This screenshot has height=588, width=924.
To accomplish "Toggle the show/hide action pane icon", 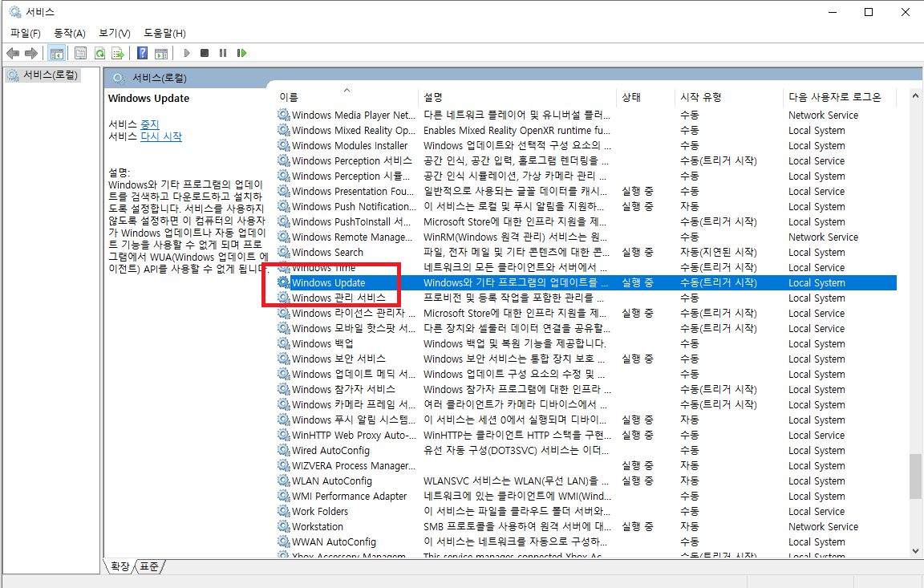I will click(x=161, y=53).
